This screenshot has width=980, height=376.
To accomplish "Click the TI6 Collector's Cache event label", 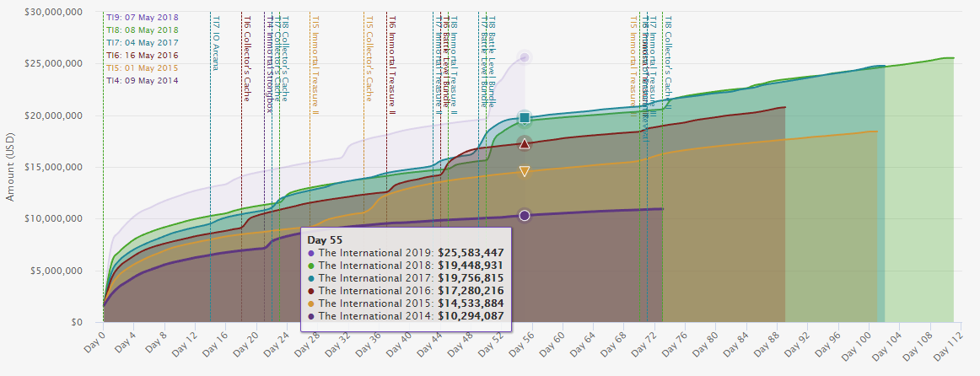I will click(x=247, y=59).
